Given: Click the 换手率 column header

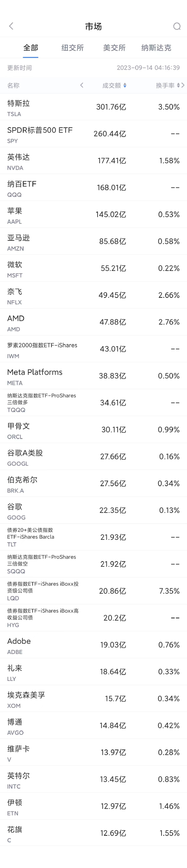Looking at the screenshot, I should [x=165, y=86].
